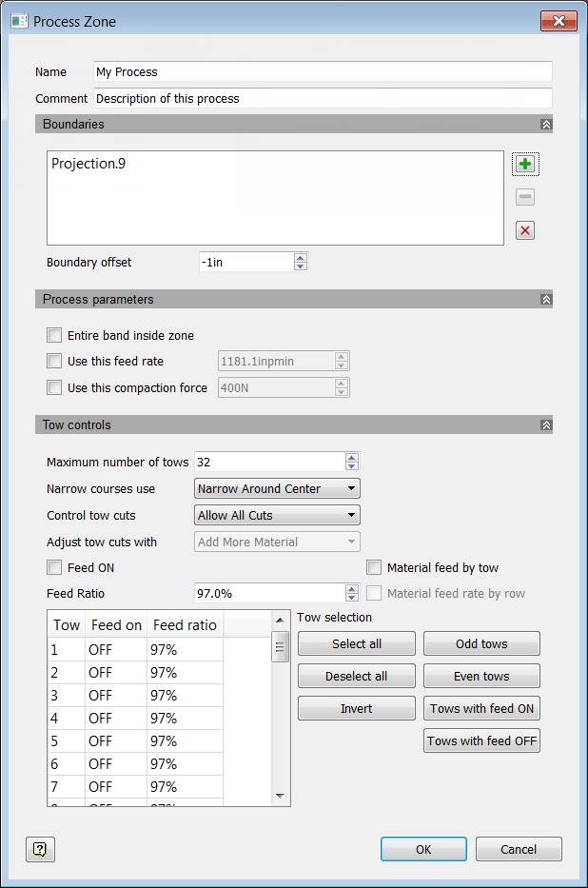Click the Process Zone window icon

19,20
